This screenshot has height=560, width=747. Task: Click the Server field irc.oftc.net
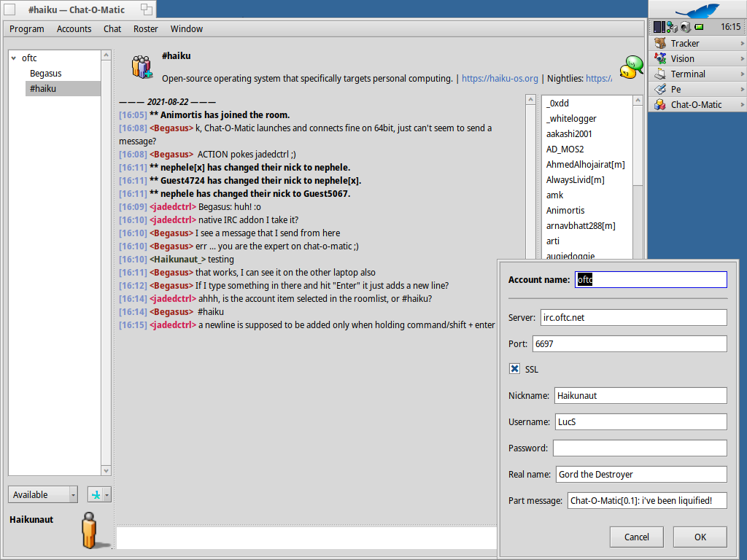634,318
